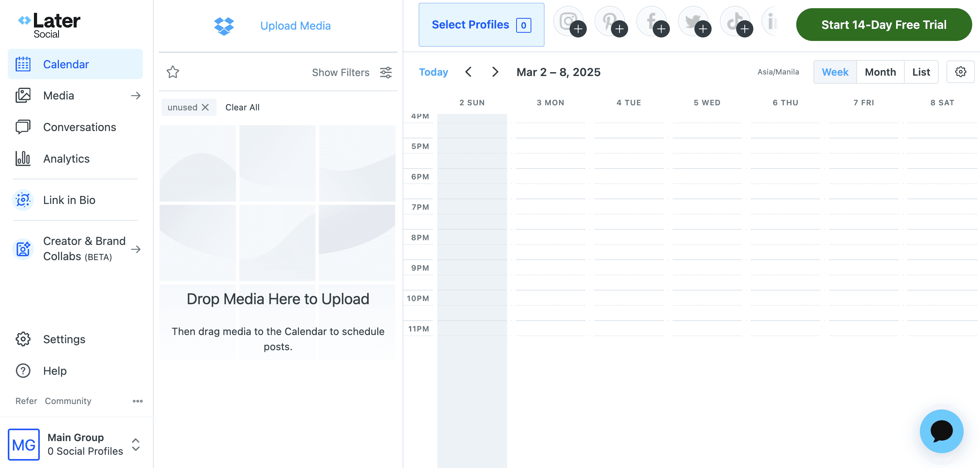Viewport: 980px width, 468px height.
Task: Click the Asia/Manila timezone label
Action: (x=778, y=72)
